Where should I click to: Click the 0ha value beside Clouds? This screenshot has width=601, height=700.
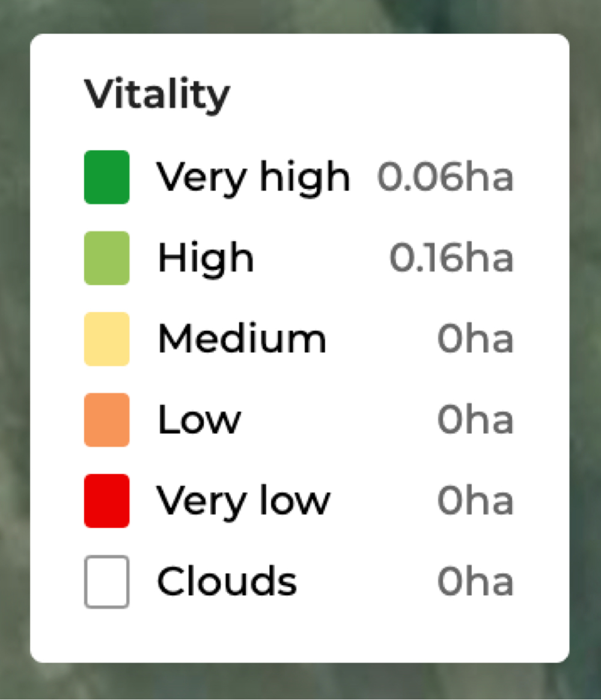pos(475,582)
